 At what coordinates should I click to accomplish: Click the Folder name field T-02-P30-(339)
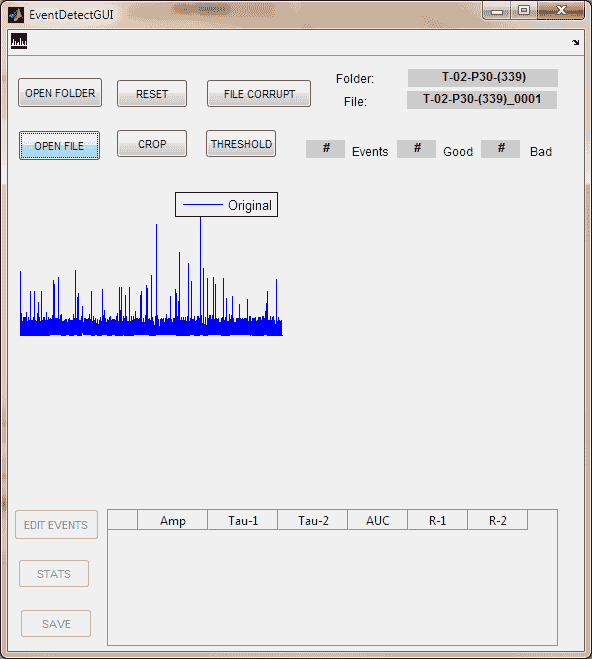[x=483, y=77]
